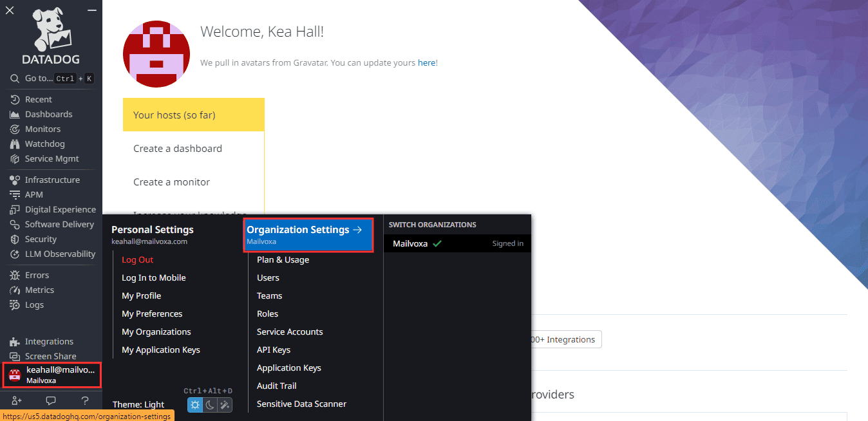The image size is (868, 421).
Task: Click the Gravatar here link
Action: [426, 63]
